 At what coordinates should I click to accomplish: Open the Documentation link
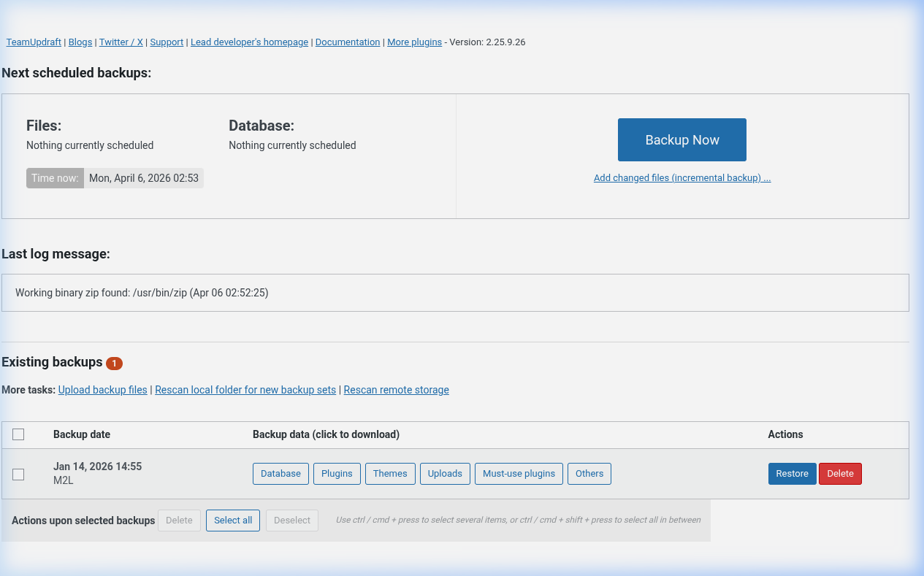[x=347, y=42]
